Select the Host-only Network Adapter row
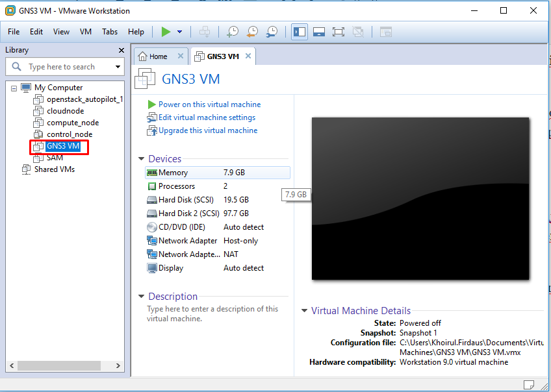 click(218, 241)
